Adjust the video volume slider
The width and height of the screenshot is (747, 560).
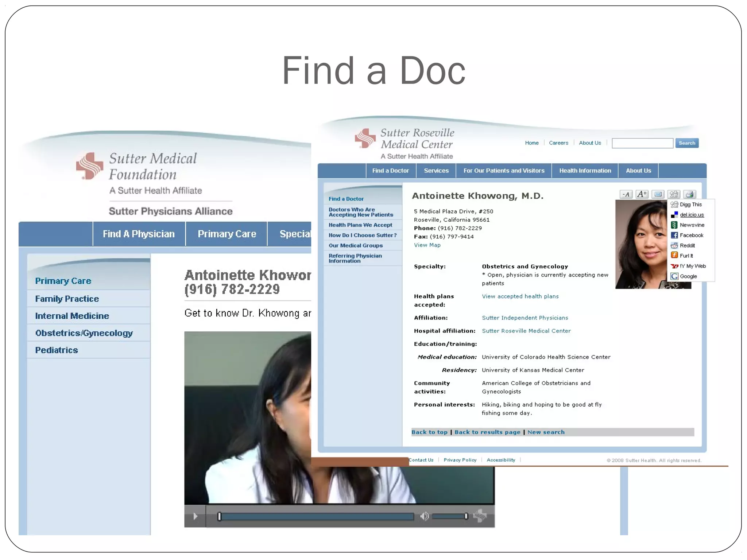450,516
